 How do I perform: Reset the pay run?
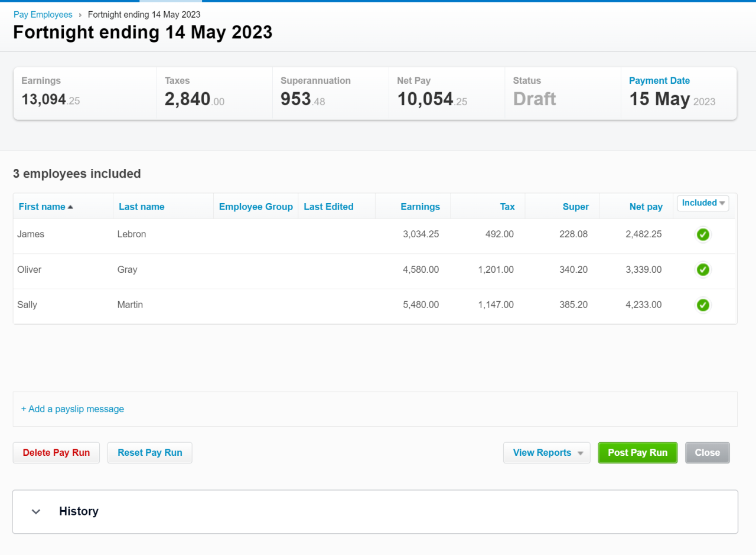pos(149,452)
